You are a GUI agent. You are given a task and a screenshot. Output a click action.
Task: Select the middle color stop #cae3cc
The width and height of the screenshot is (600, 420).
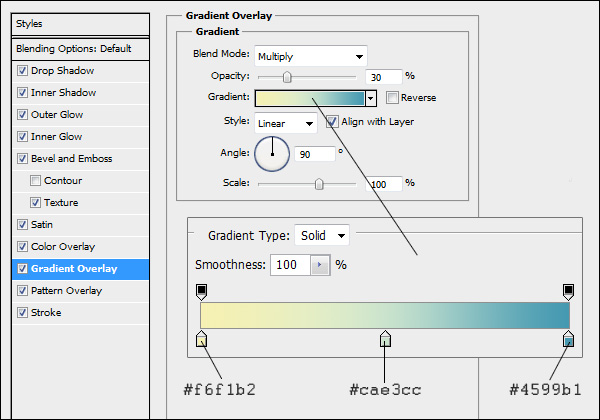(x=385, y=342)
